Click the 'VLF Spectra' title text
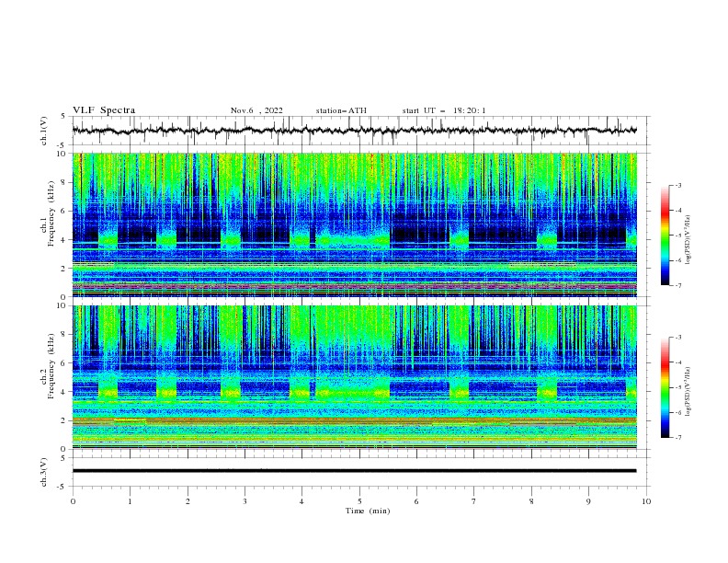This screenshot has height=563, width=728. 104,110
